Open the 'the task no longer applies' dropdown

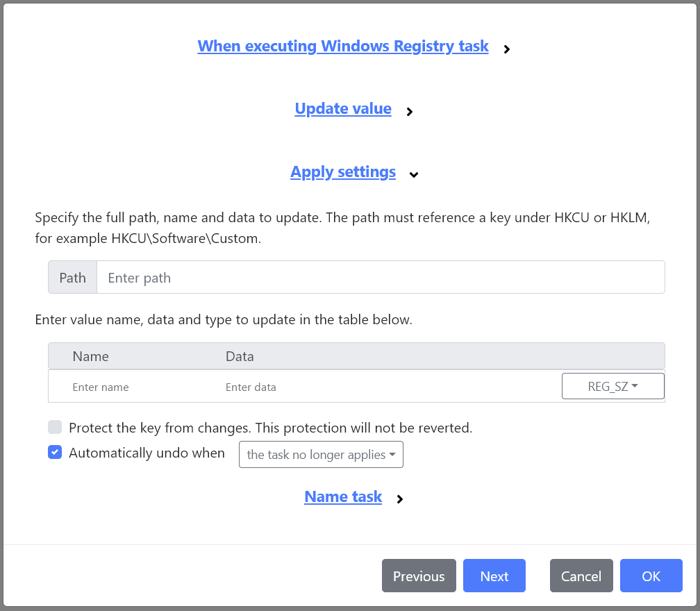click(x=321, y=454)
